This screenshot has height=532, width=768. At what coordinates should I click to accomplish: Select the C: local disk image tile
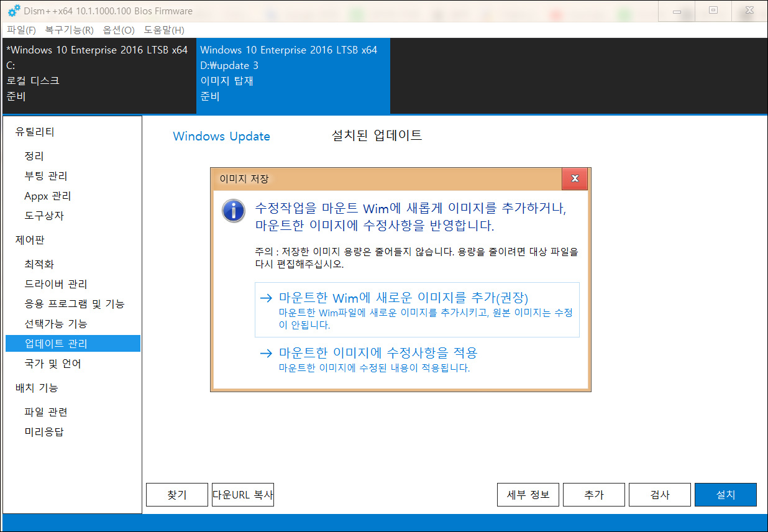(99, 75)
